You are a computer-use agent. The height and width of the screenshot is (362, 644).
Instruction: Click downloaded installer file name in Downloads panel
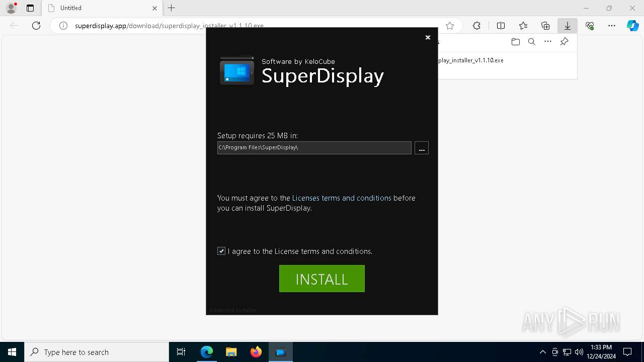tap(471, 60)
